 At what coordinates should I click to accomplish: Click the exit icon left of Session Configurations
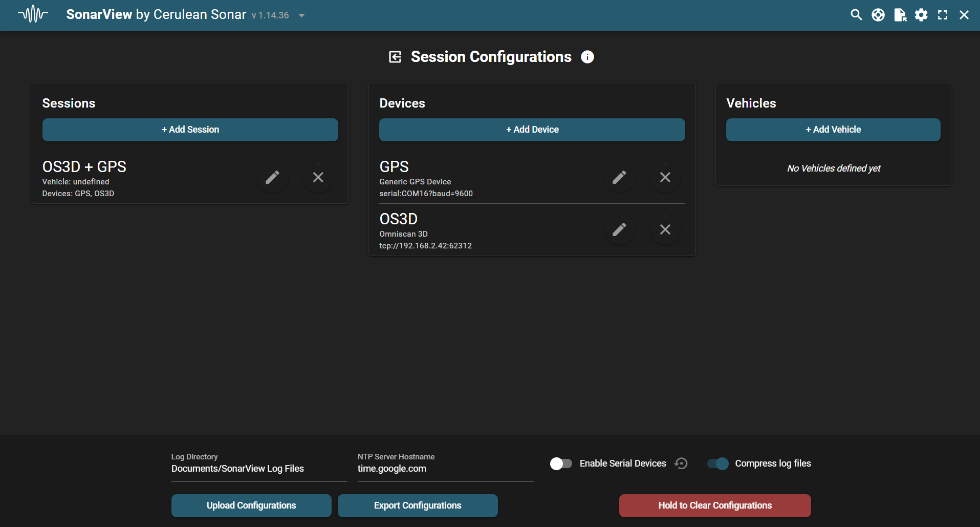395,57
